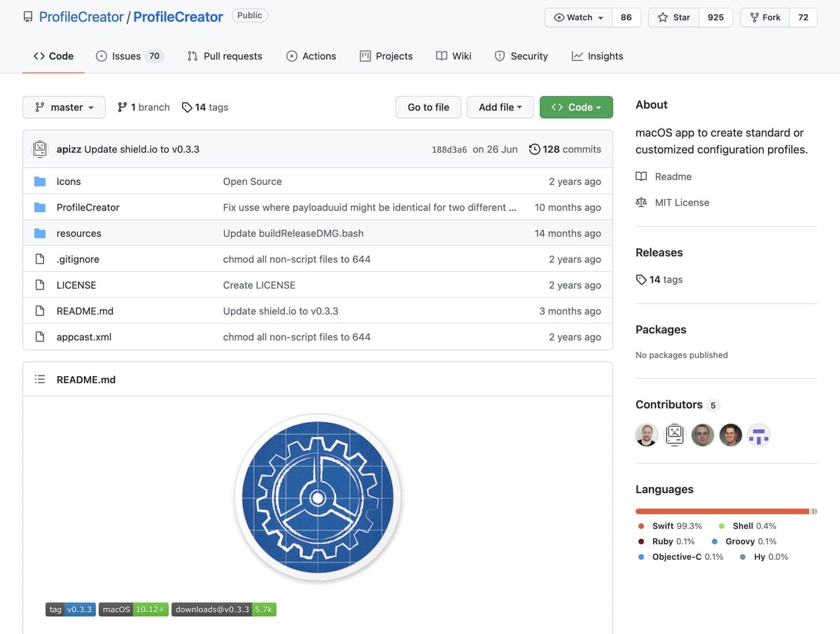840x634 pixels.
Task: Open the MIT License link
Action: 673,202
